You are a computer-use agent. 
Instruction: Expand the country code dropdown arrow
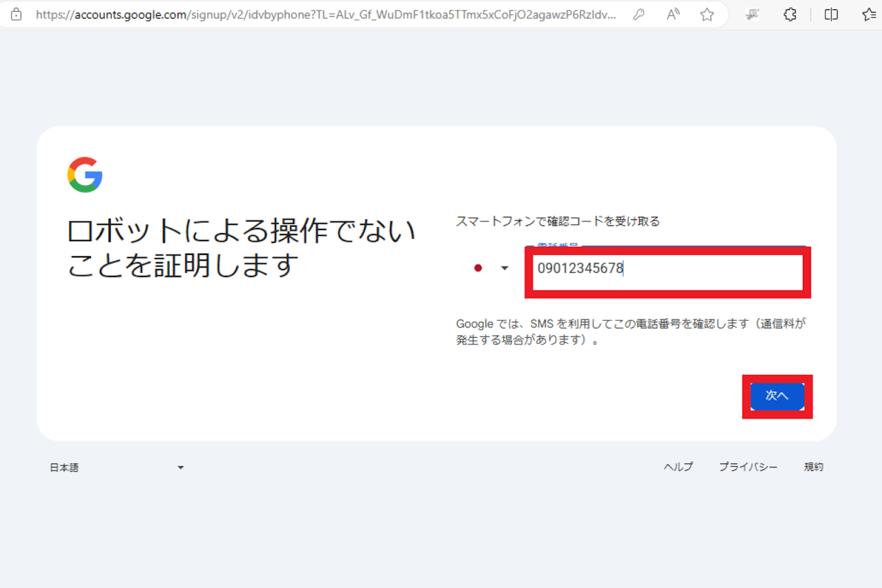pos(505,268)
